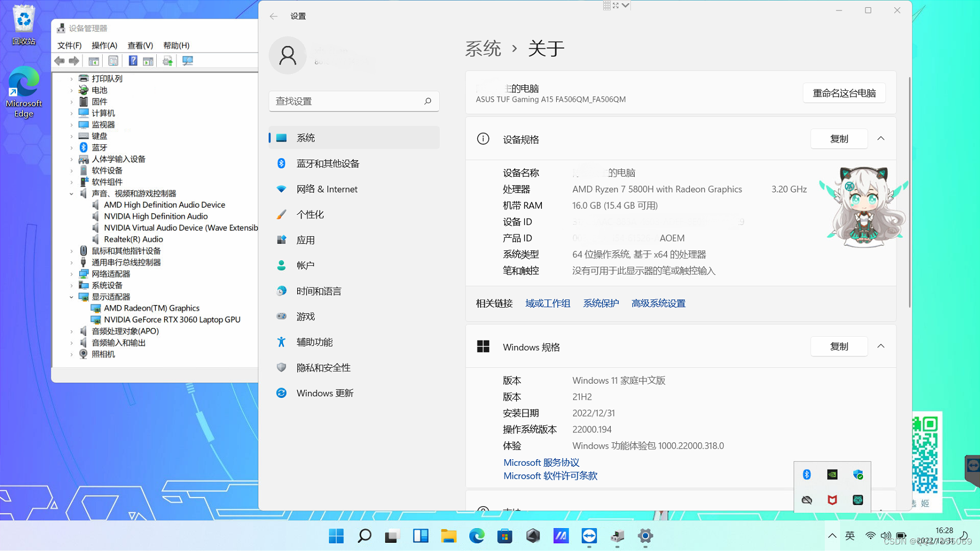Open 系统保护 link
980x551 pixels.
[x=601, y=303]
